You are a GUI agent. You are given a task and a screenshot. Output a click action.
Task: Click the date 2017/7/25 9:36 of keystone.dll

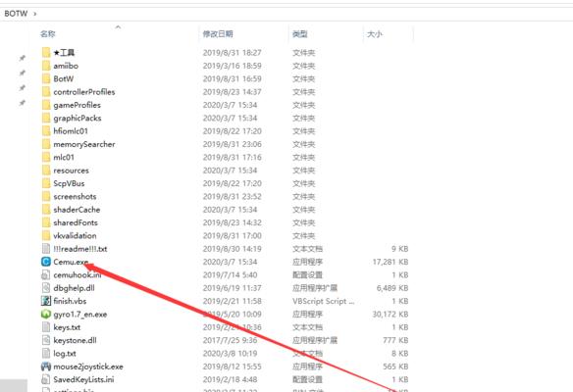[x=230, y=340]
